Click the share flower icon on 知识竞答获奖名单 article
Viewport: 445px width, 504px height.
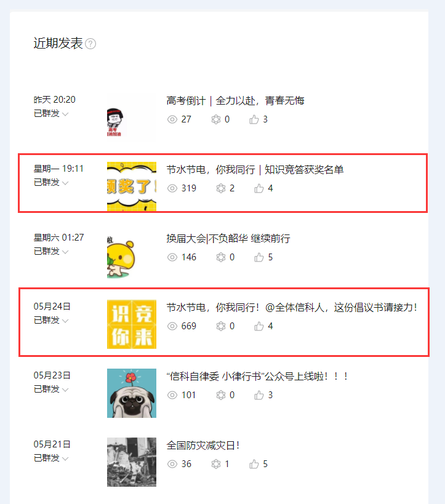221,188
